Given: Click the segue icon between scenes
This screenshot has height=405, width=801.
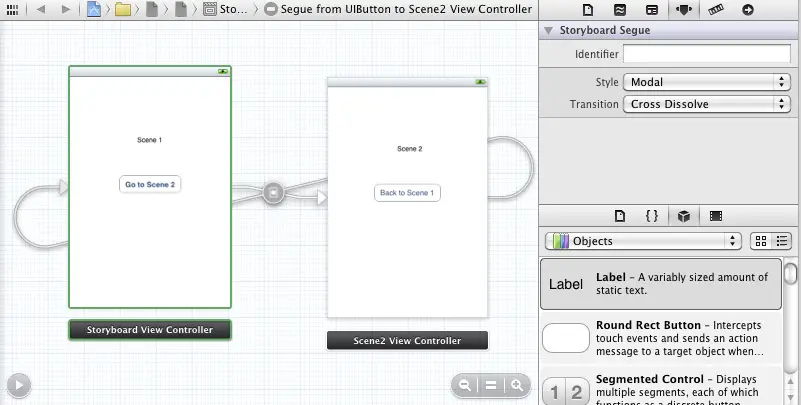Looking at the screenshot, I should (274, 192).
